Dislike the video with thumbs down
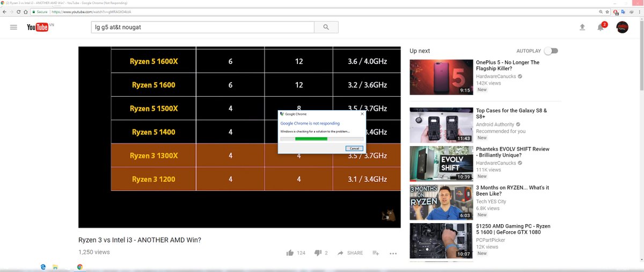Viewport: 644px width, 272px height. 318,253
